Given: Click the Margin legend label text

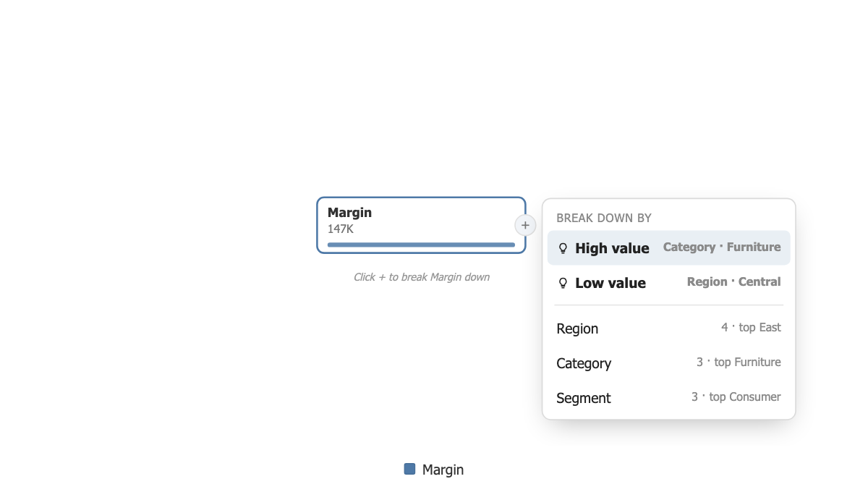Looking at the screenshot, I should coord(443,470).
